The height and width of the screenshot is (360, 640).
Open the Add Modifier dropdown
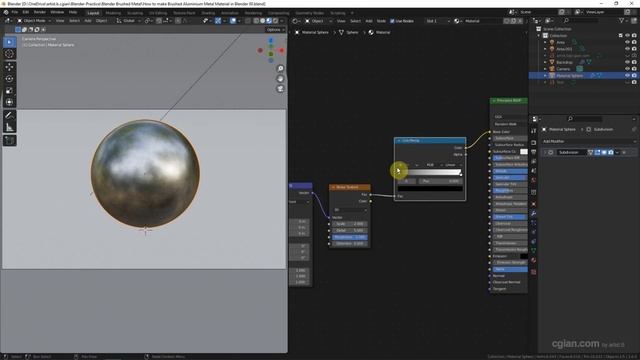pos(589,141)
